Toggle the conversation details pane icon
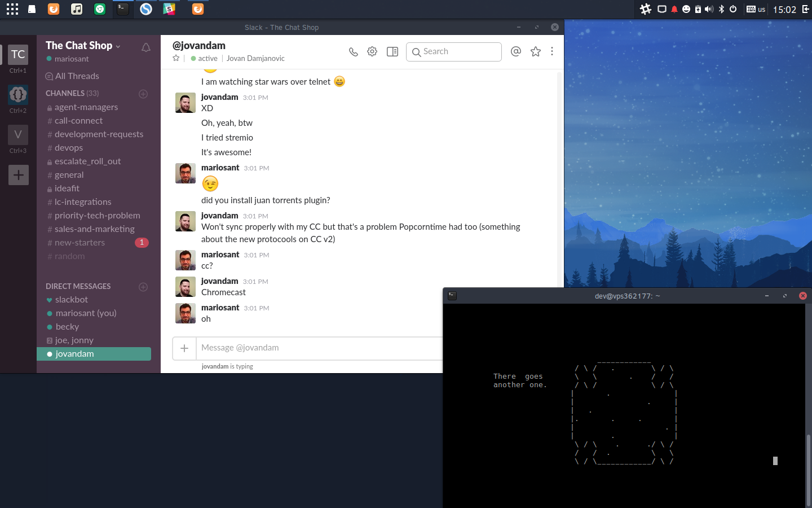Viewport: 812px width, 508px height. (x=392, y=51)
